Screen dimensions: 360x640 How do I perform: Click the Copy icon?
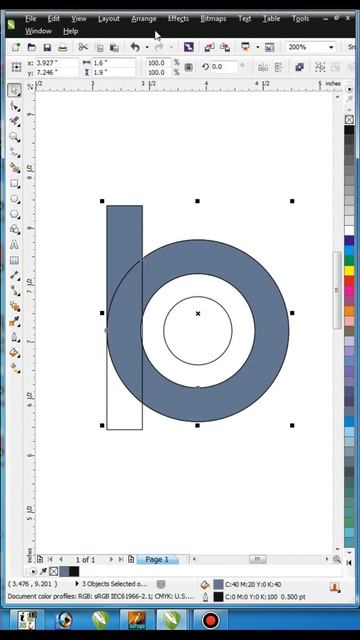[x=99, y=47]
